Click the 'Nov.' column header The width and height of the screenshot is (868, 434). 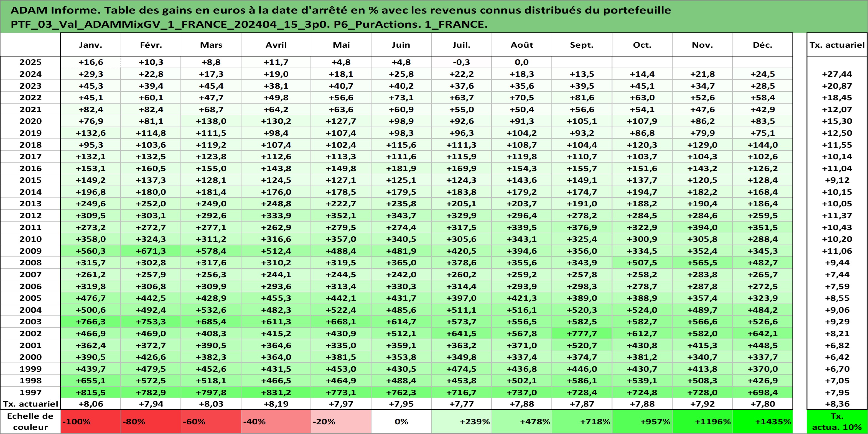click(702, 45)
